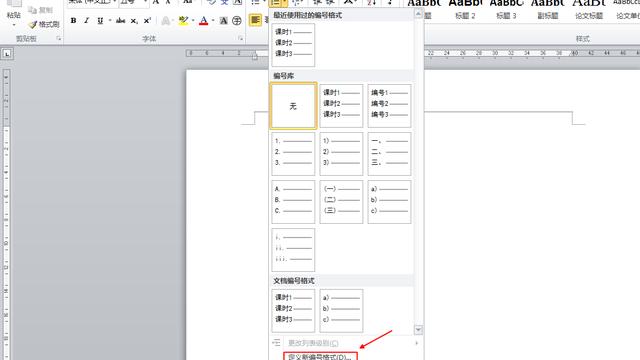This screenshot has width=640, height=360.
Task: Open the underline style dropdown arrow
Action: tap(110, 20)
